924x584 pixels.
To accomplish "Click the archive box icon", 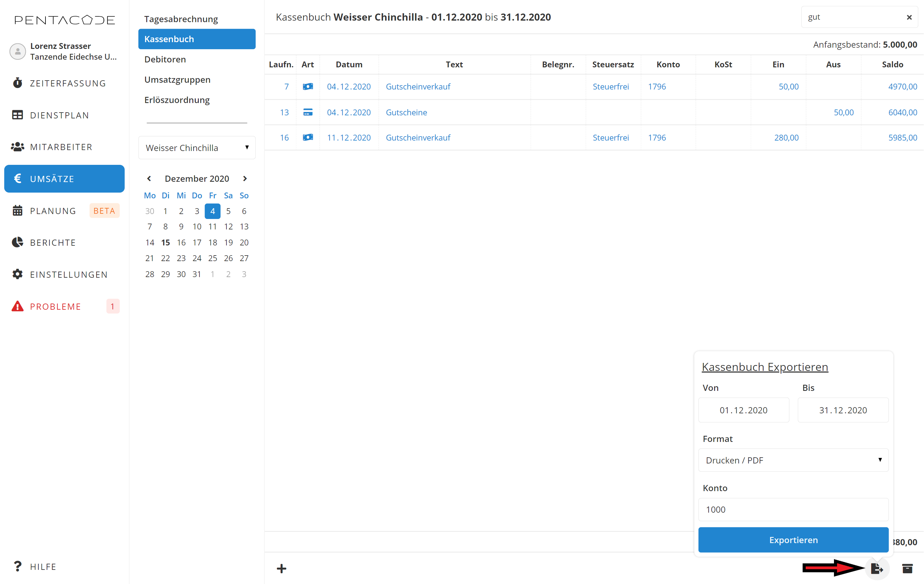I will tap(907, 568).
